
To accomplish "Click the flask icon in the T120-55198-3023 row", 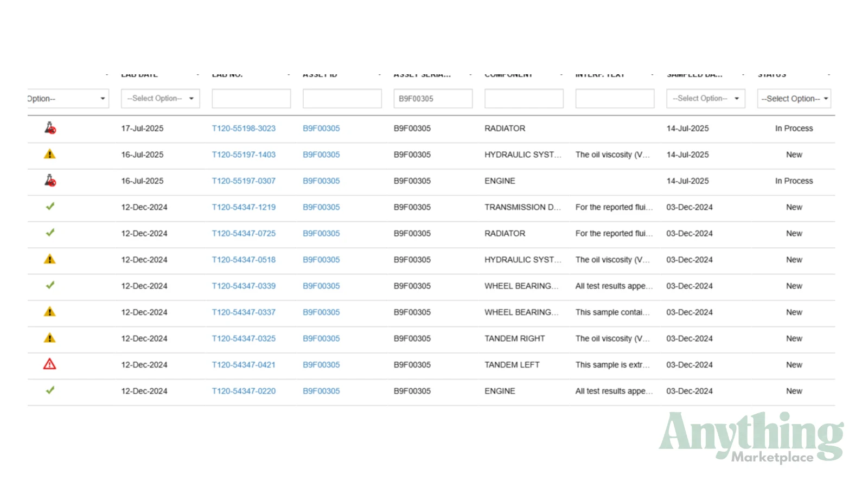I will pos(50,128).
